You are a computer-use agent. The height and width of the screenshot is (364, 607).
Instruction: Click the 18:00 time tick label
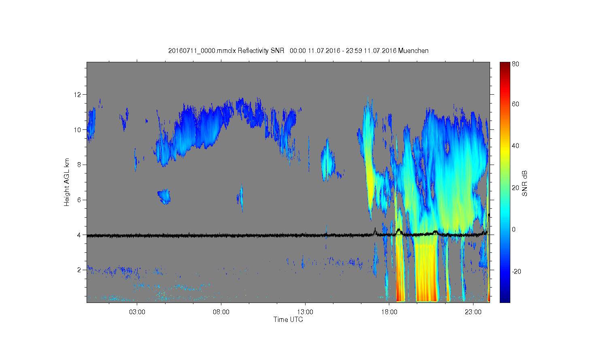[x=389, y=312]
